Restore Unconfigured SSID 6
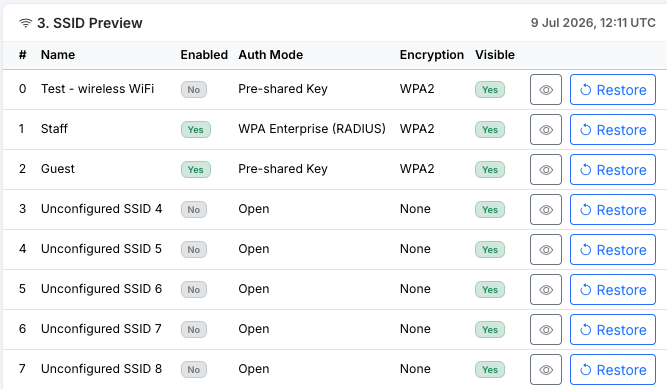Screen dimensions: 669x389 click(613, 290)
